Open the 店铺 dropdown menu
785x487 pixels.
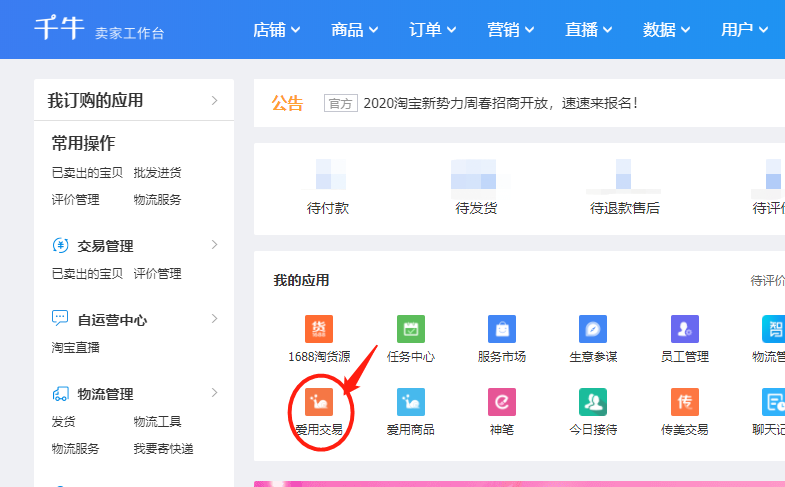click(x=276, y=30)
